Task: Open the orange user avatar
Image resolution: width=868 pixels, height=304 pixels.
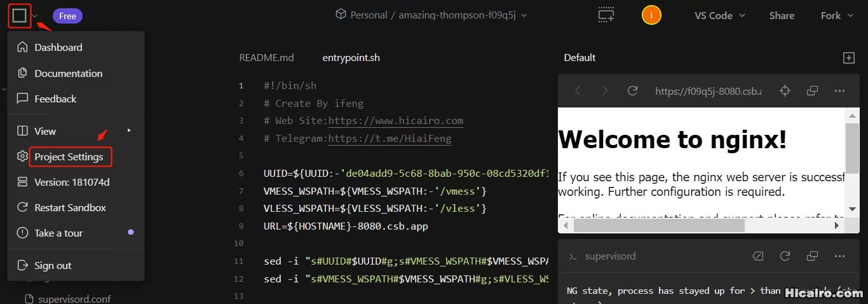Action: [x=651, y=15]
